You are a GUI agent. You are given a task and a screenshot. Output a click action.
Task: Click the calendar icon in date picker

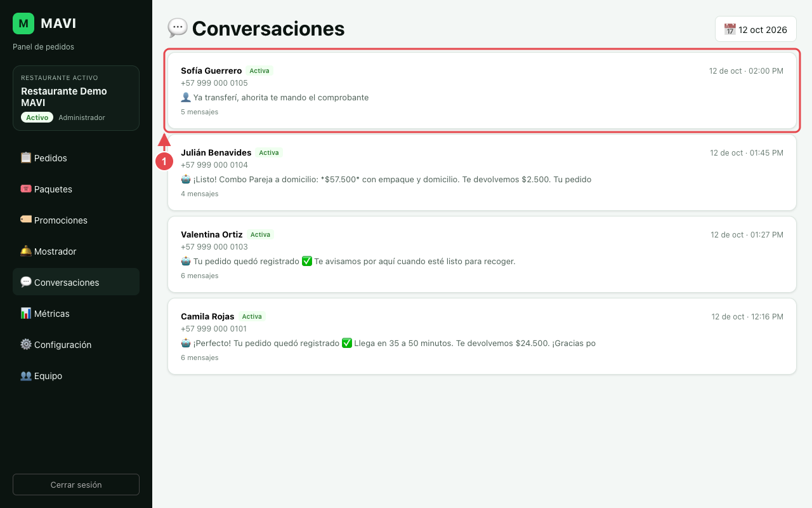tap(730, 29)
